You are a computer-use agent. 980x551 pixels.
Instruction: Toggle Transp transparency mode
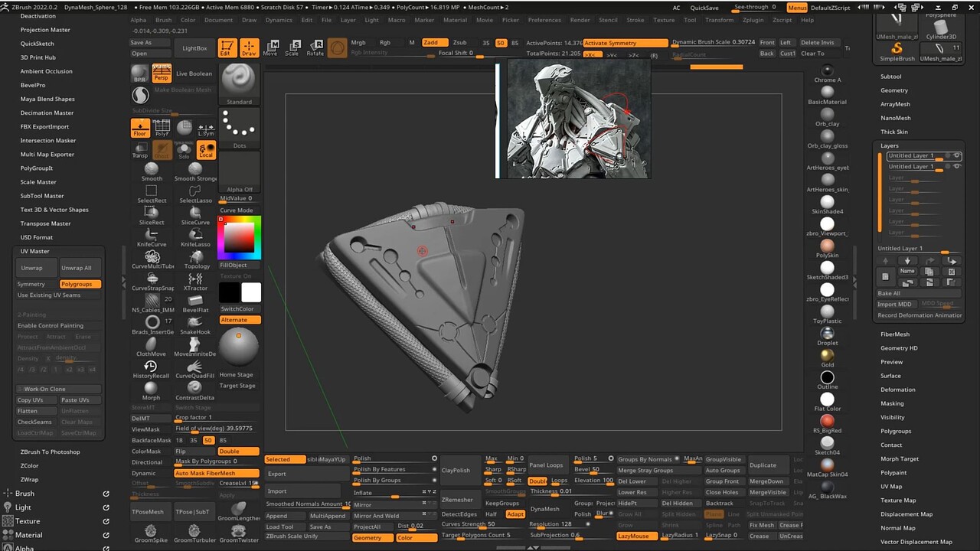point(140,150)
